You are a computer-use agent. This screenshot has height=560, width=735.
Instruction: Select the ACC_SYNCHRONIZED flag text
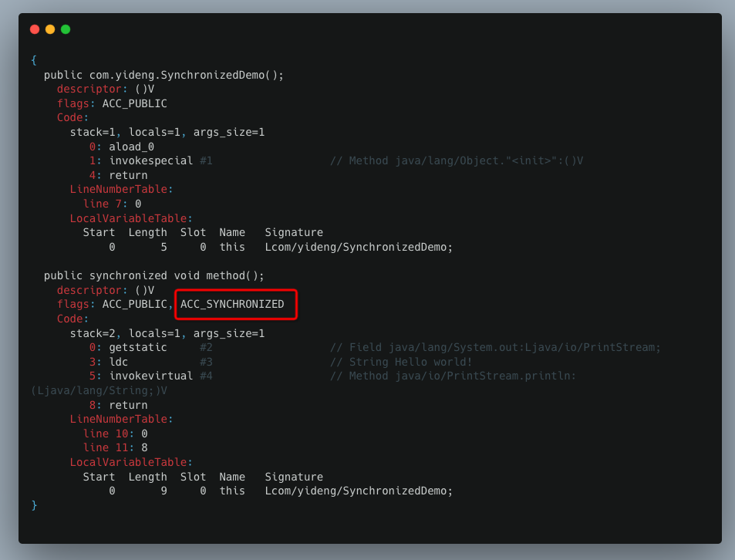[232, 304]
